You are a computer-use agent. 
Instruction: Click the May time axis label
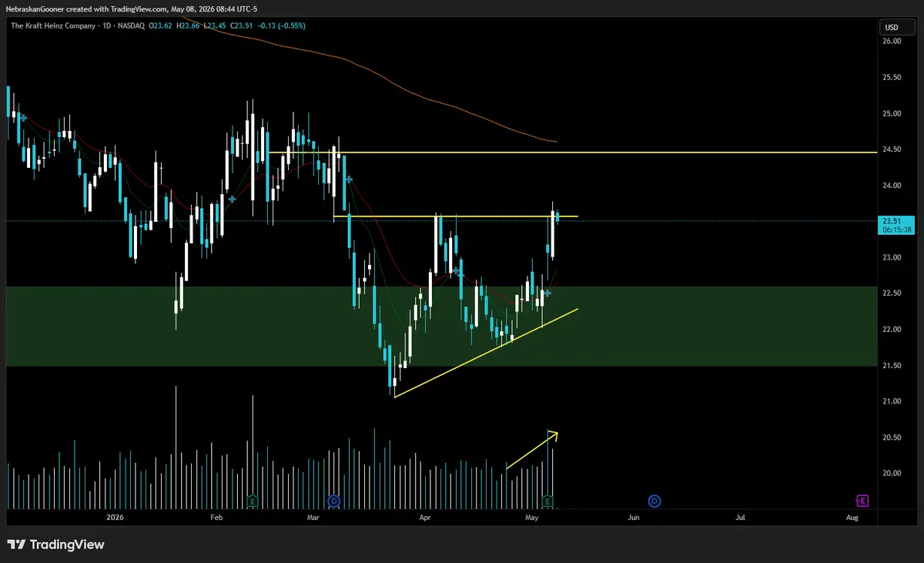tap(531, 518)
